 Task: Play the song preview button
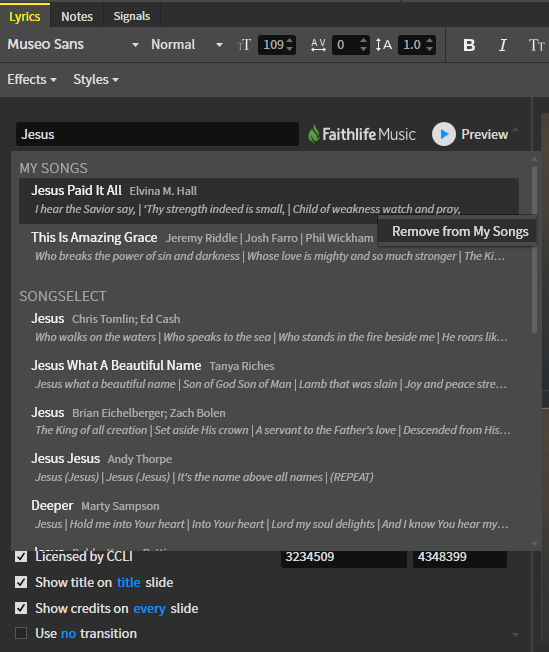444,134
